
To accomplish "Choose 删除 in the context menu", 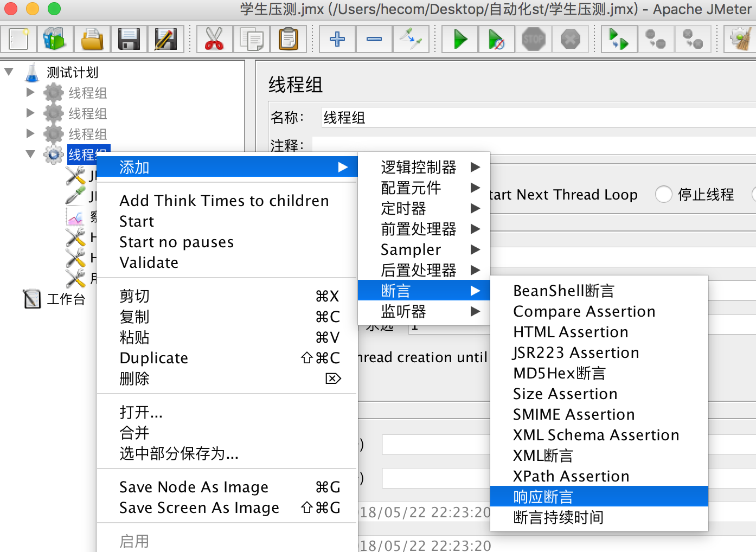I will click(227, 378).
